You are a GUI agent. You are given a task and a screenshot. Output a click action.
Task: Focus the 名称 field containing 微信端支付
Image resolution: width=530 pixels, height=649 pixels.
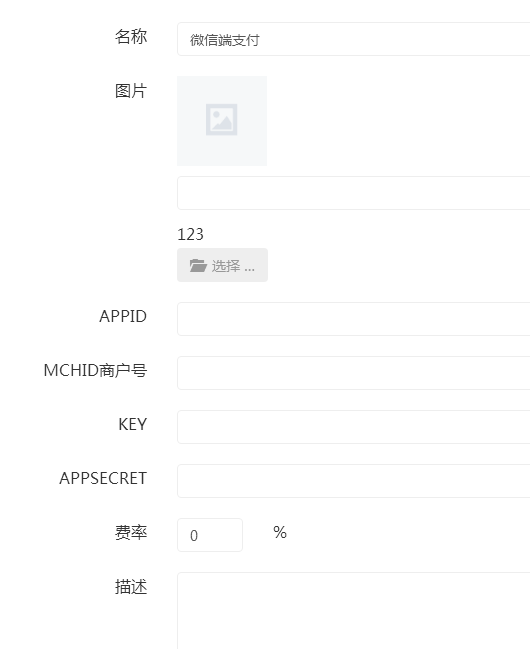coord(354,39)
